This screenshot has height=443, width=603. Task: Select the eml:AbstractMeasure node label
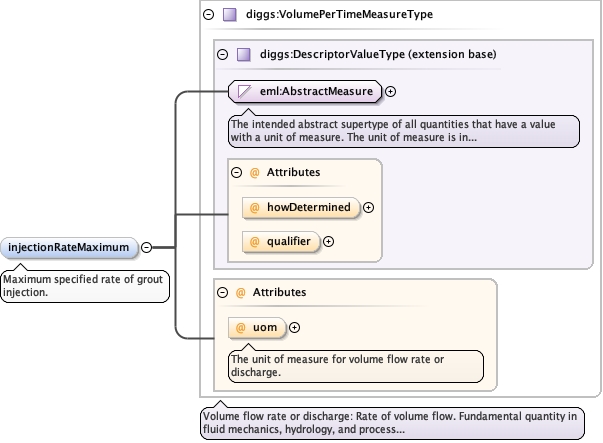316,92
